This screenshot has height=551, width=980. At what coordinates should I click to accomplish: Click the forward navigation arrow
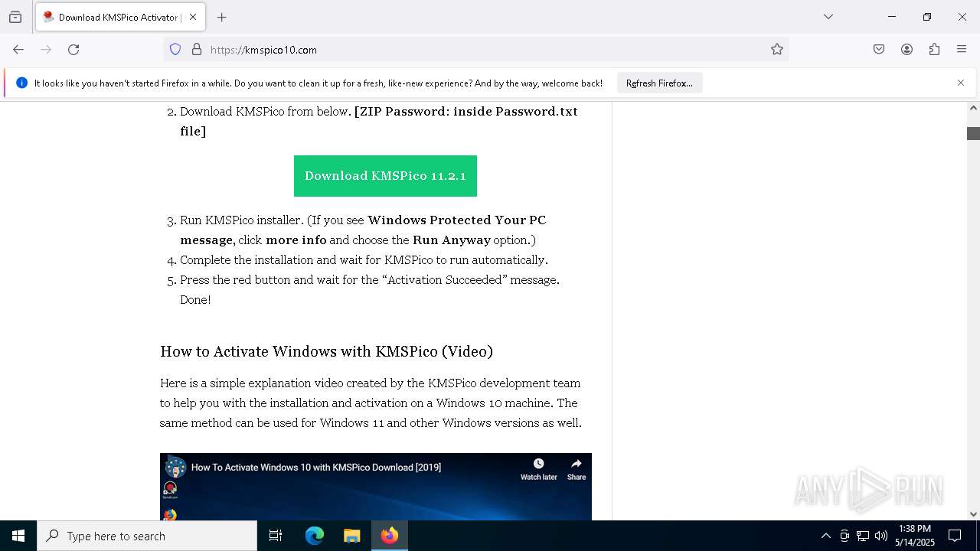(x=46, y=50)
